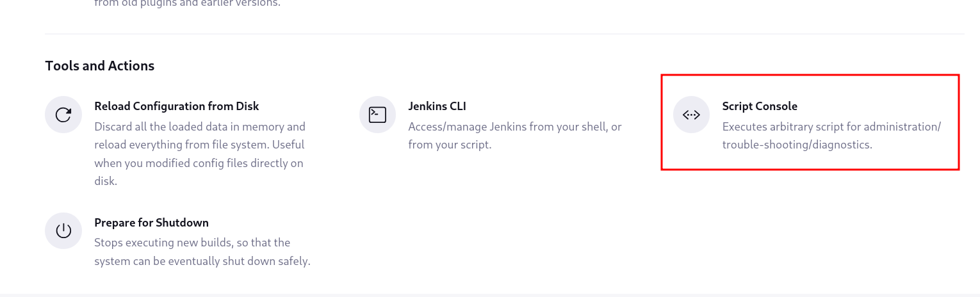The width and height of the screenshot is (980, 297).
Task: Click 'when you modified config files directly' line
Action: pyautogui.click(x=199, y=163)
